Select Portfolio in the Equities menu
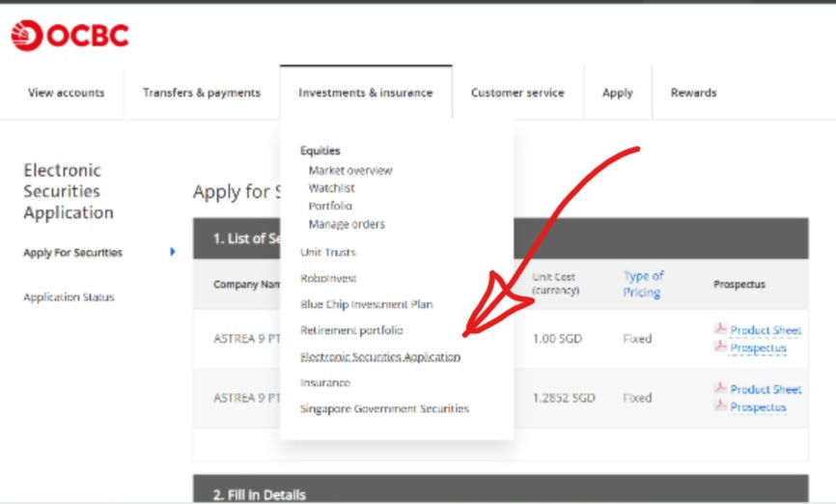 [x=330, y=206]
